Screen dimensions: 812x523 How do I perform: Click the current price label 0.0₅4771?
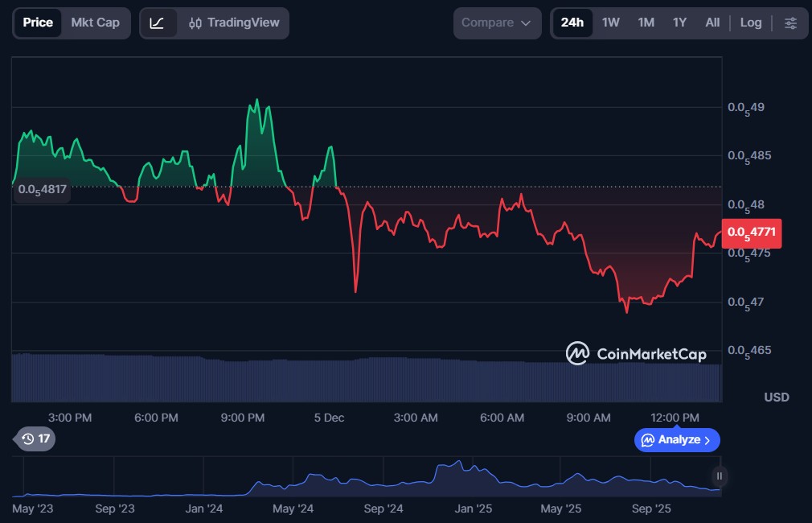751,233
